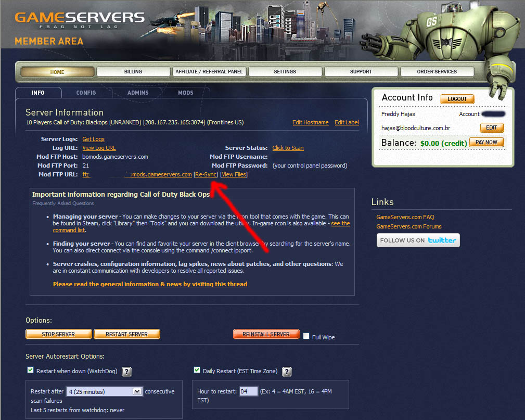Click STOP SERVER button
Viewport: 525px width, 420px height.
click(x=59, y=334)
